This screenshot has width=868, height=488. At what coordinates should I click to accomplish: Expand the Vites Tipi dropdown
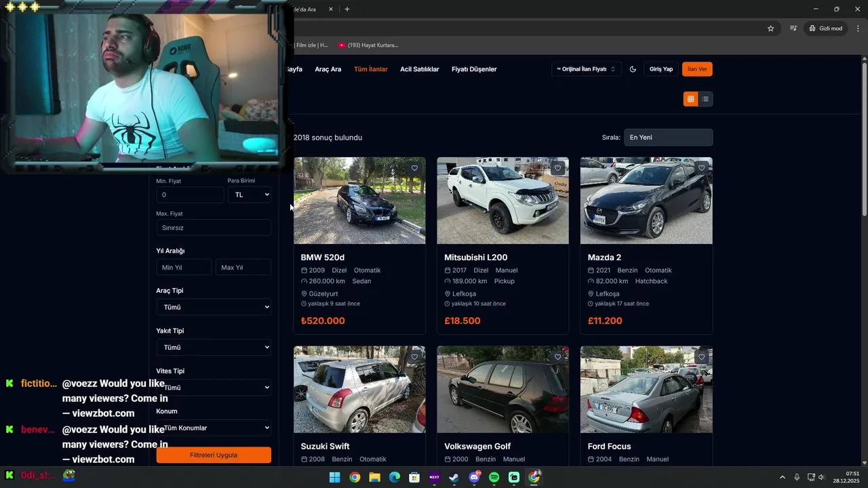pos(214,387)
